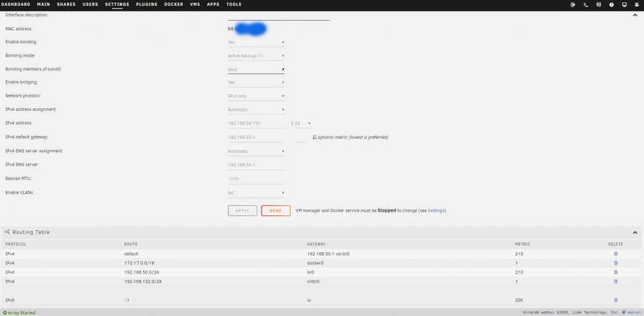Click the Apply button
Image resolution: width=644 pixels, height=316 pixels.
coord(242,211)
